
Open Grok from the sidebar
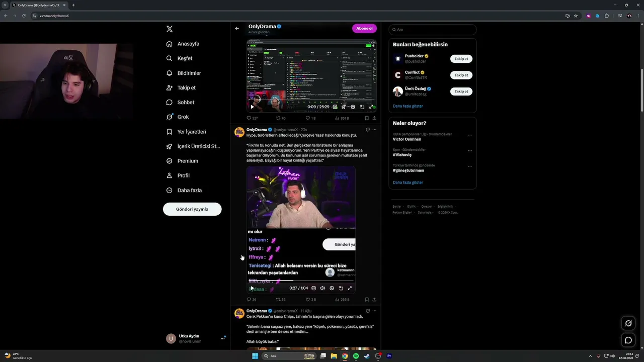tap(178, 117)
